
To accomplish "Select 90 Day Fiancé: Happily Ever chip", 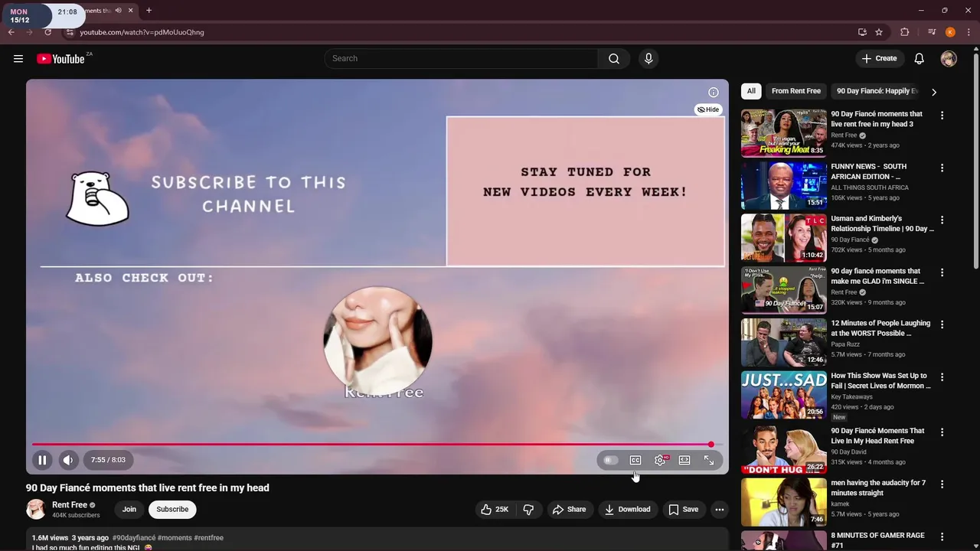I will 877,91.
